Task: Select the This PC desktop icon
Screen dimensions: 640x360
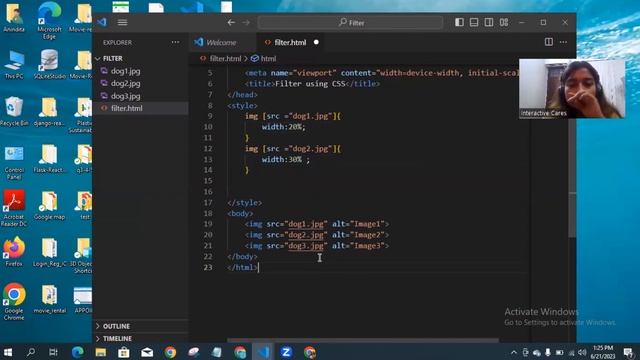Action: point(14,64)
